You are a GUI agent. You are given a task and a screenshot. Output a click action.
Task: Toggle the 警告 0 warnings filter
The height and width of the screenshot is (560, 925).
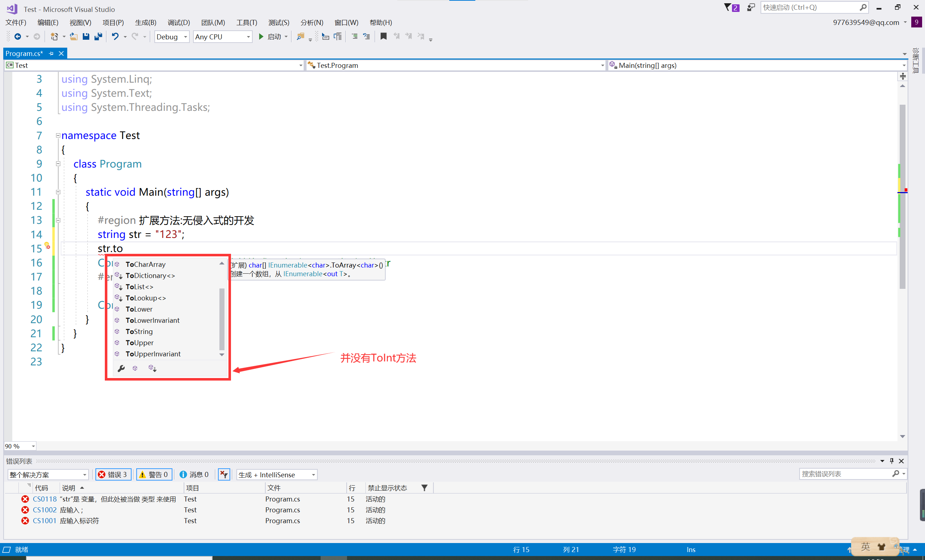(x=154, y=474)
